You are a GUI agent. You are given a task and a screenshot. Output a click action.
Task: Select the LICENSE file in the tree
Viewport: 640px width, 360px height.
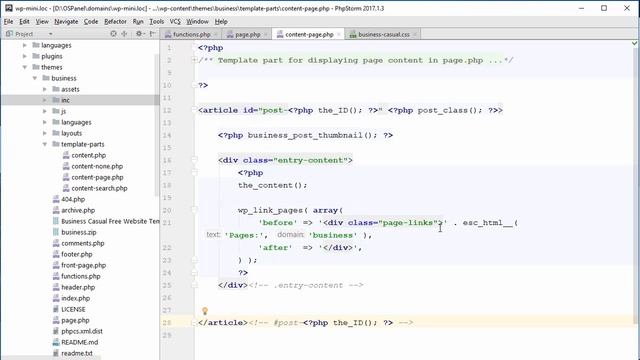73,310
